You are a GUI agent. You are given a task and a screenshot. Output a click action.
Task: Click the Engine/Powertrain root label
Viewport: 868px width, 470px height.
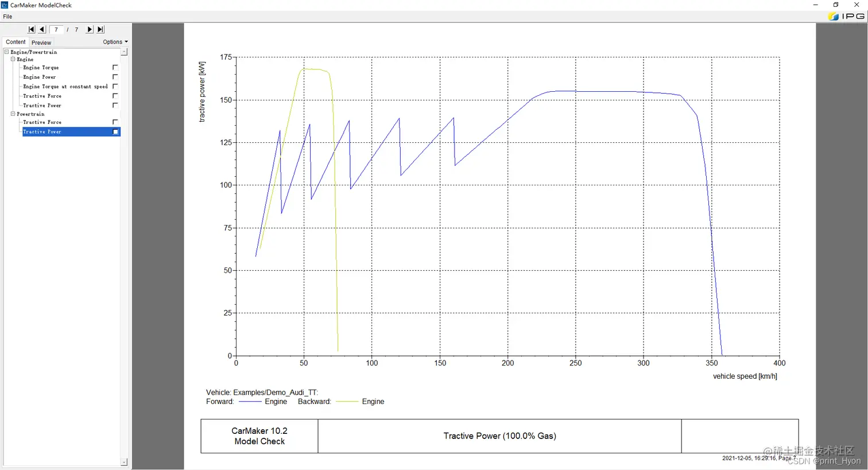(34, 52)
